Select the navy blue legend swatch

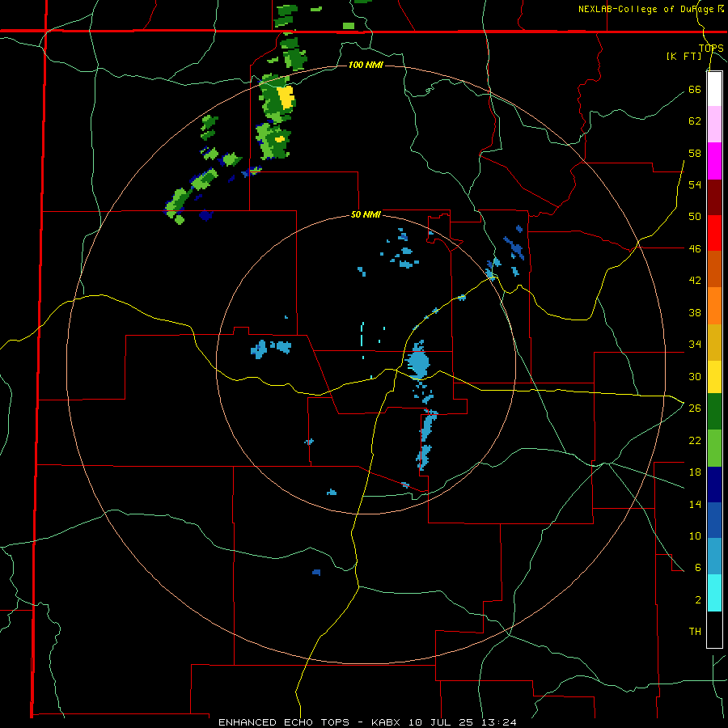tap(714, 485)
